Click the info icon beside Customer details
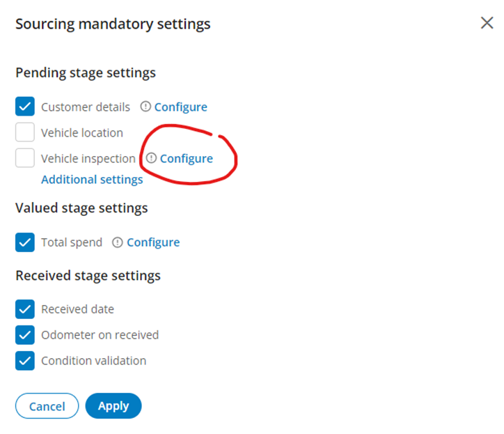 [145, 107]
